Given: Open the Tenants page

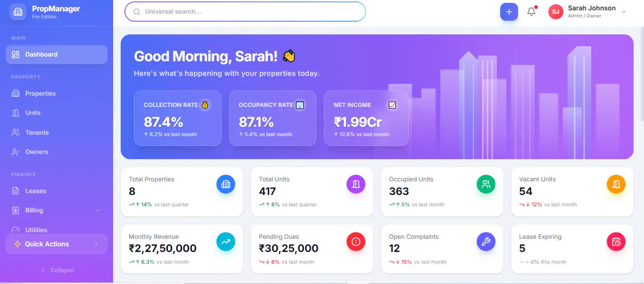Looking at the screenshot, I should point(57,133).
